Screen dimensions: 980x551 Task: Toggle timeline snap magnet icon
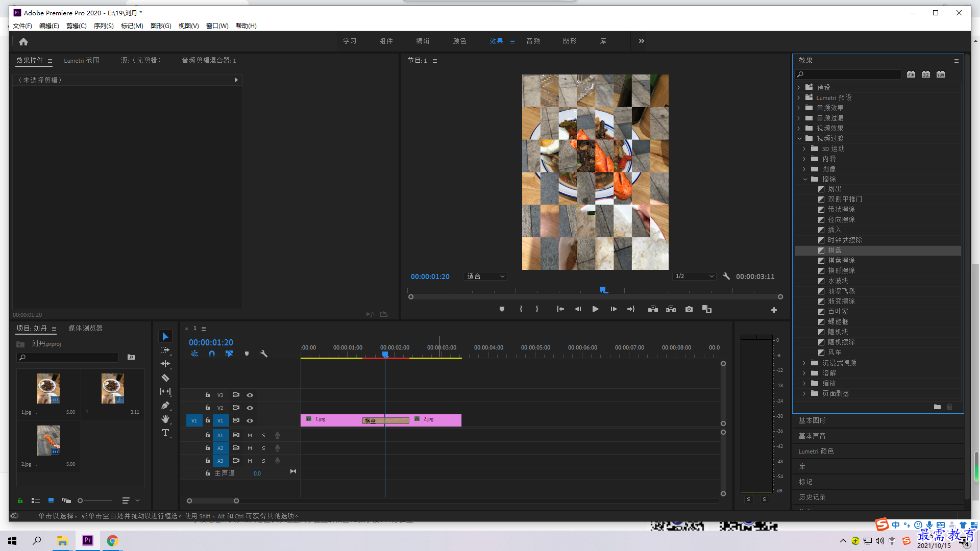[x=212, y=354]
